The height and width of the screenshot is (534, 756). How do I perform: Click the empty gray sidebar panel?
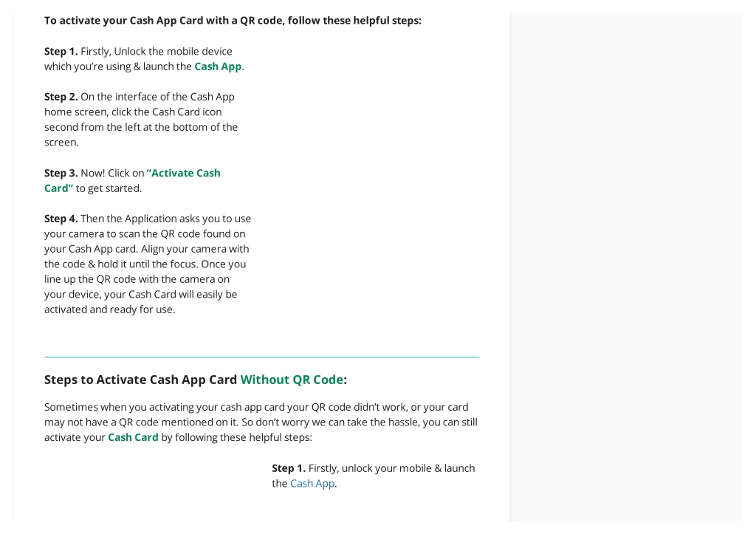point(626,267)
